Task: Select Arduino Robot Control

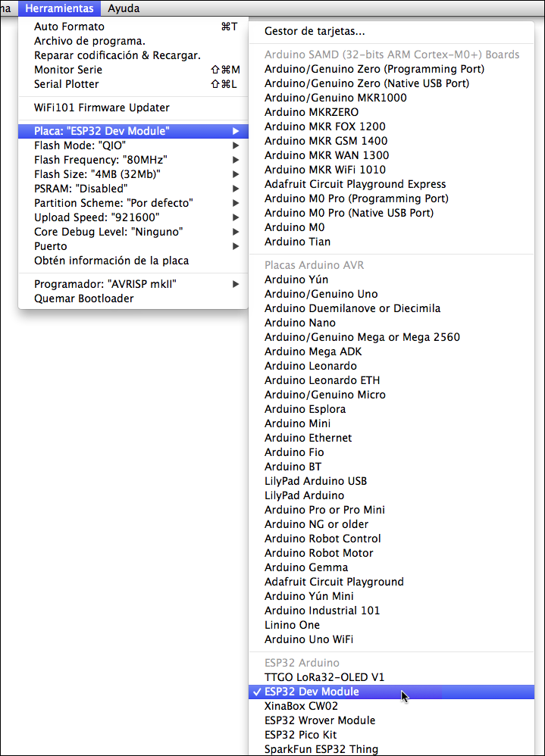Action: tap(391, 539)
